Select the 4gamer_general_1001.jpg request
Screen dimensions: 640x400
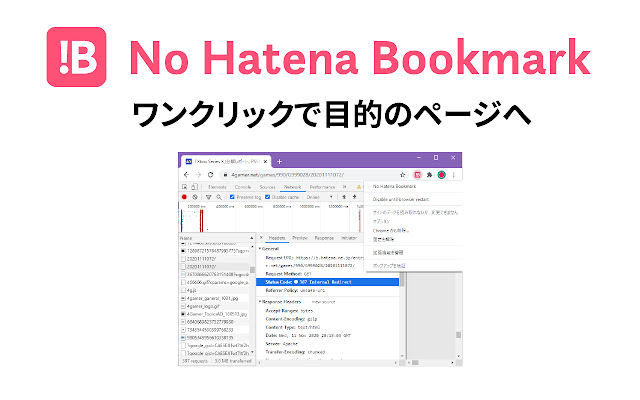[214, 298]
